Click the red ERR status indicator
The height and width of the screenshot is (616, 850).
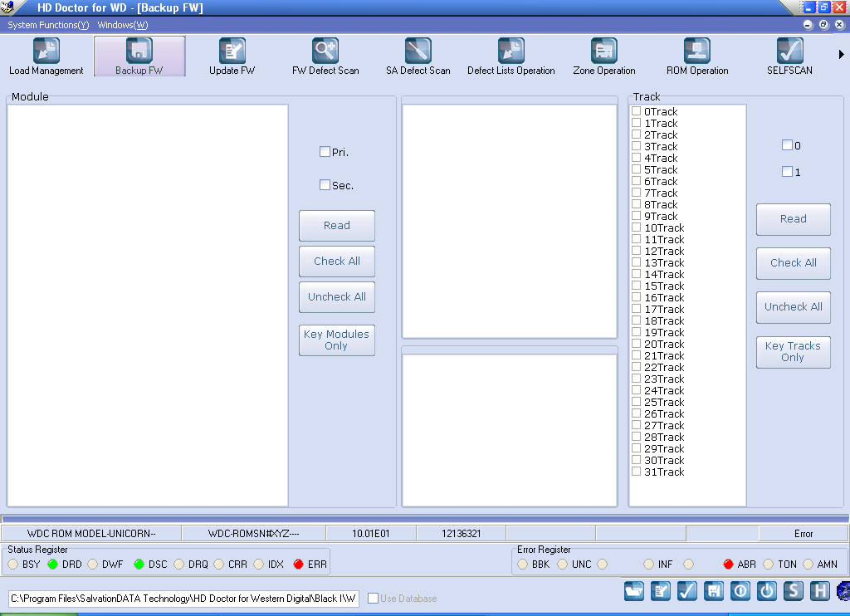tap(298, 565)
